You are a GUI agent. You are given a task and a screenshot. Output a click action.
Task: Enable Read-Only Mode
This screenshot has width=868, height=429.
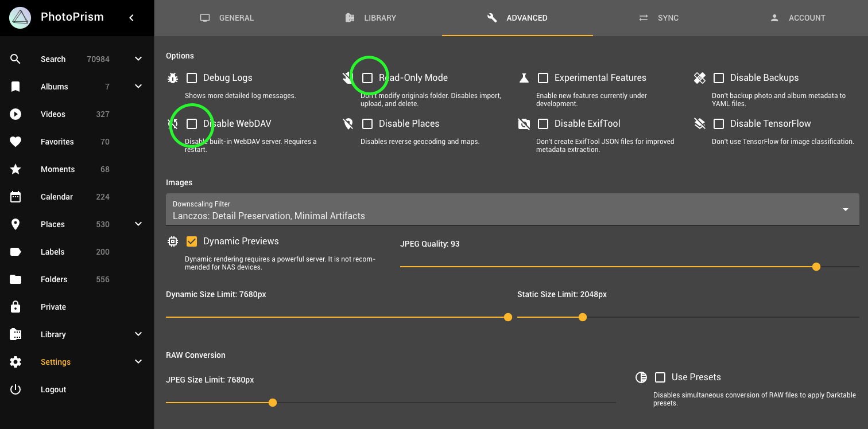pyautogui.click(x=368, y=77)
